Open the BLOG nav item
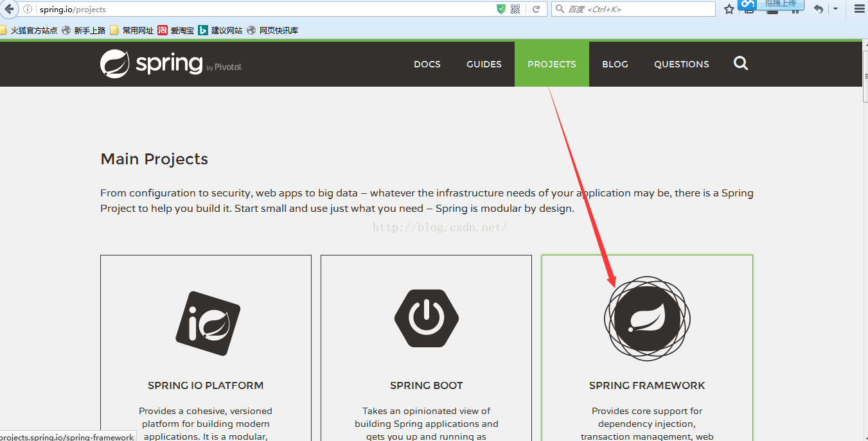The image size is (868, 441). tap(615, 64)
